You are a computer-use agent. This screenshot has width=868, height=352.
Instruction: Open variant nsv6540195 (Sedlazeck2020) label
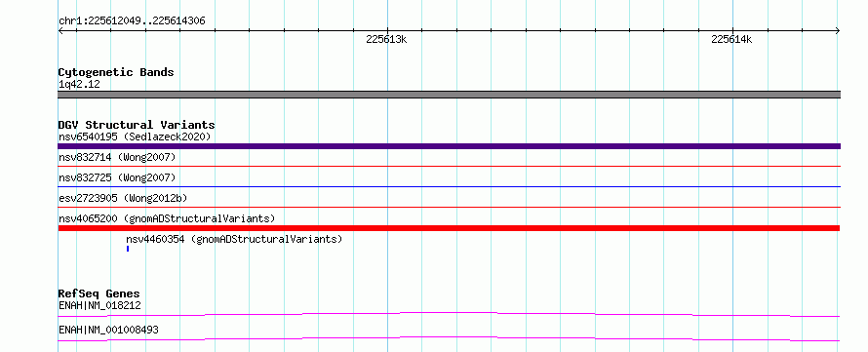pos(135,137)
